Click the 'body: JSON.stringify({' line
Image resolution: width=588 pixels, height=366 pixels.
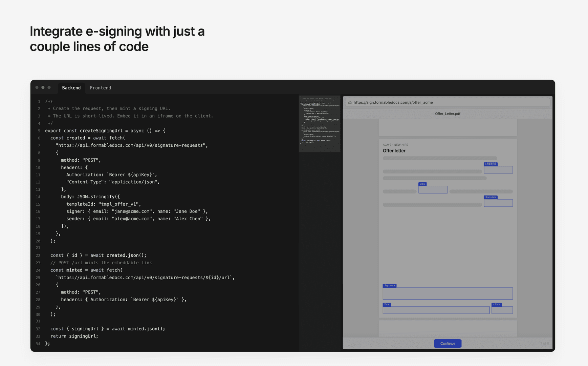point(90,197)
